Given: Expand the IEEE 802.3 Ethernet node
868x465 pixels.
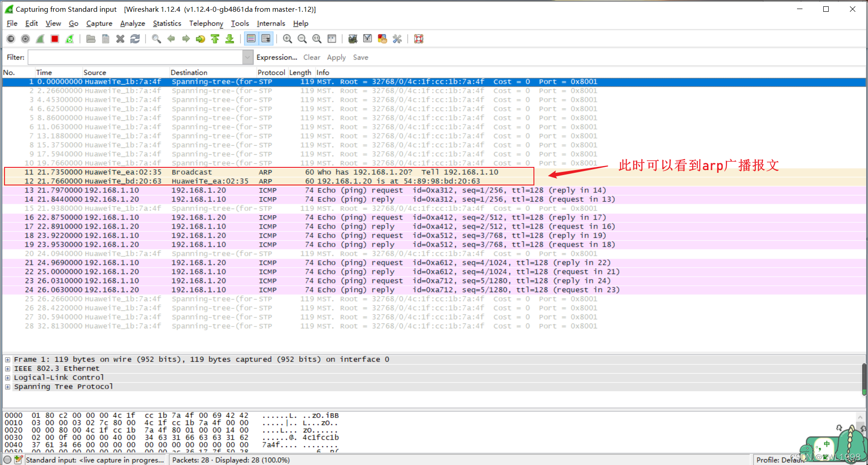Looking at the screenshot, I should 8,369.
